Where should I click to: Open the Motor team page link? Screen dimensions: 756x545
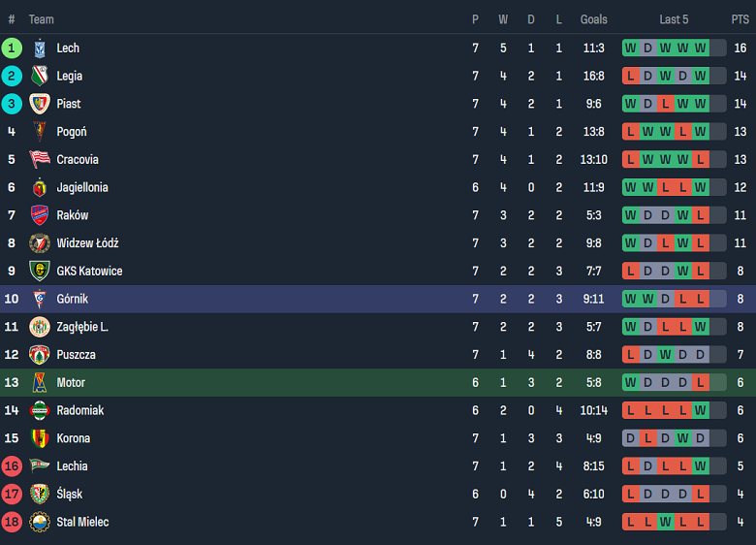coord(71,383)
